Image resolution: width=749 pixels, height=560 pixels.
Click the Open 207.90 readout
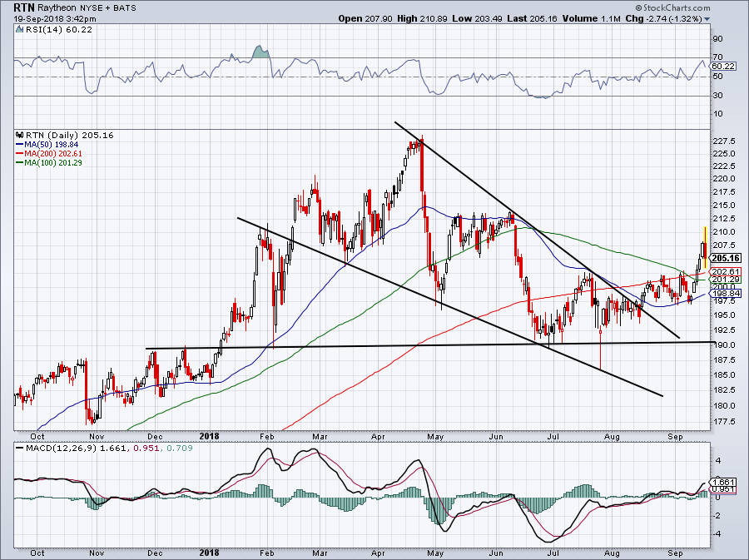click(x=365, y=18)
